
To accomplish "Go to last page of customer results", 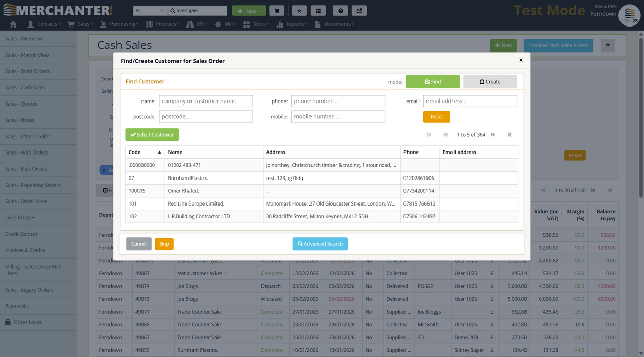I will click(510, 135).
